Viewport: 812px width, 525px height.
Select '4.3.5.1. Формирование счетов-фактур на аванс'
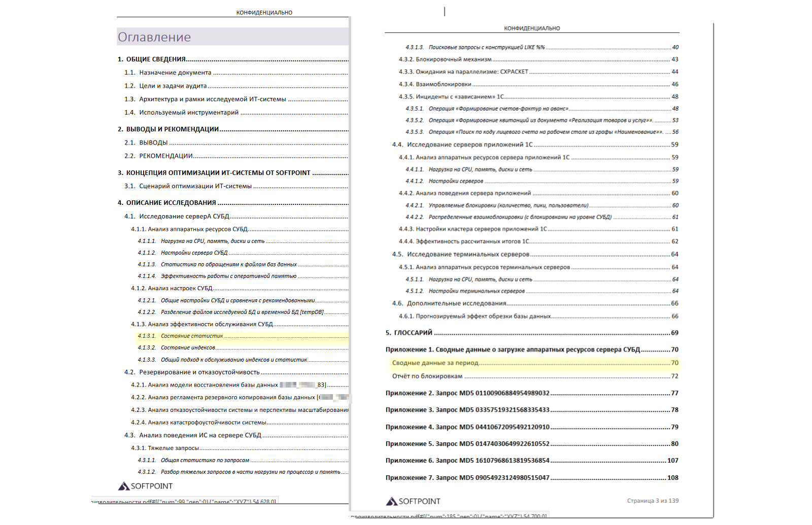point(542,109)
